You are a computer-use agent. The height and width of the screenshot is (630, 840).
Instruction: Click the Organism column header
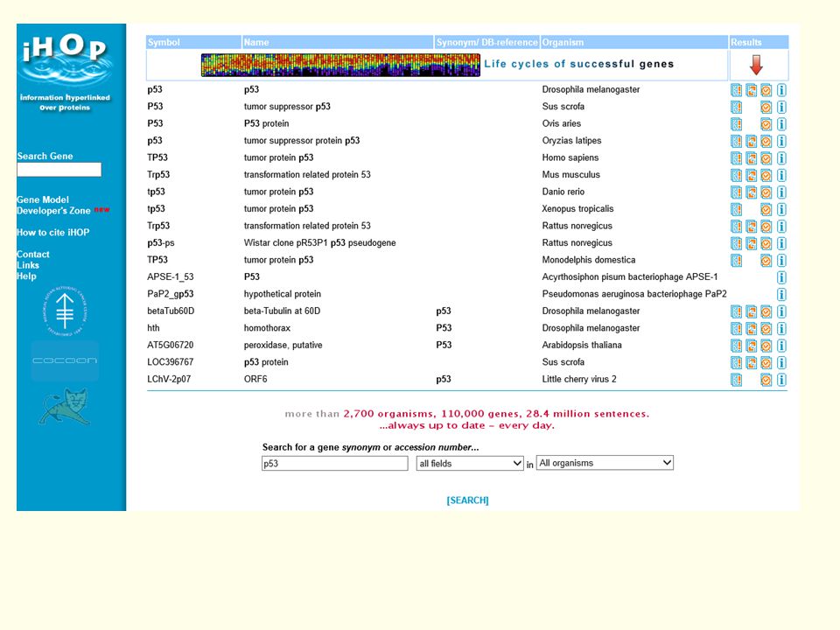[x=634, y=42]
